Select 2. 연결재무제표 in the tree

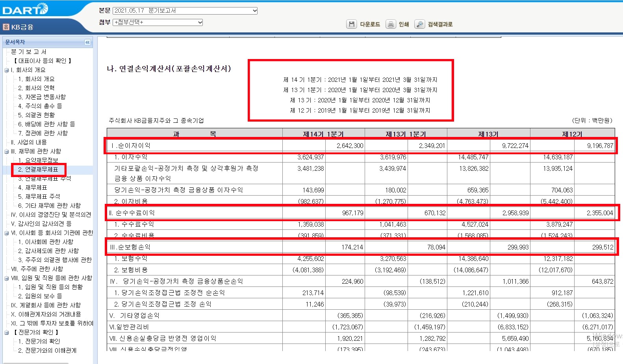38,169
